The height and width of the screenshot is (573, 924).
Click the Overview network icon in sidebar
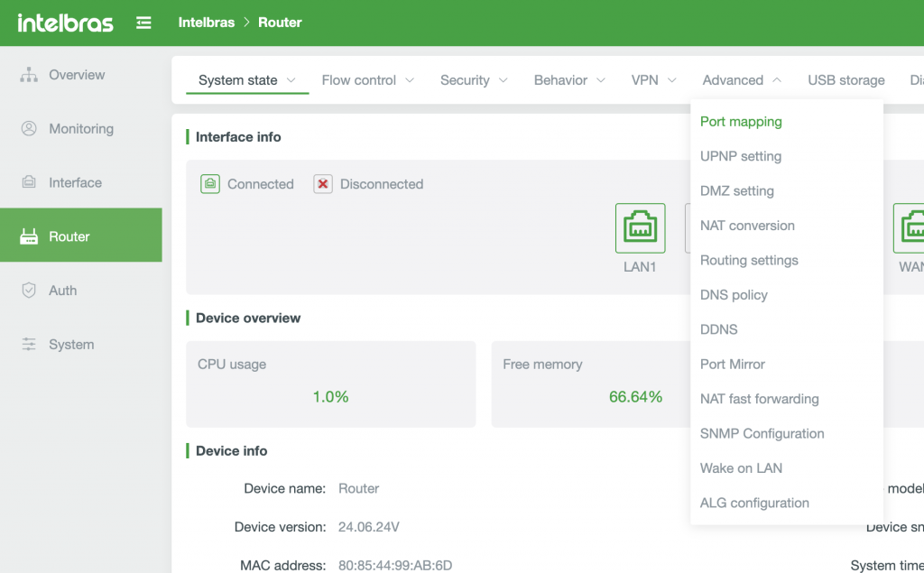[x=29, y=75]
